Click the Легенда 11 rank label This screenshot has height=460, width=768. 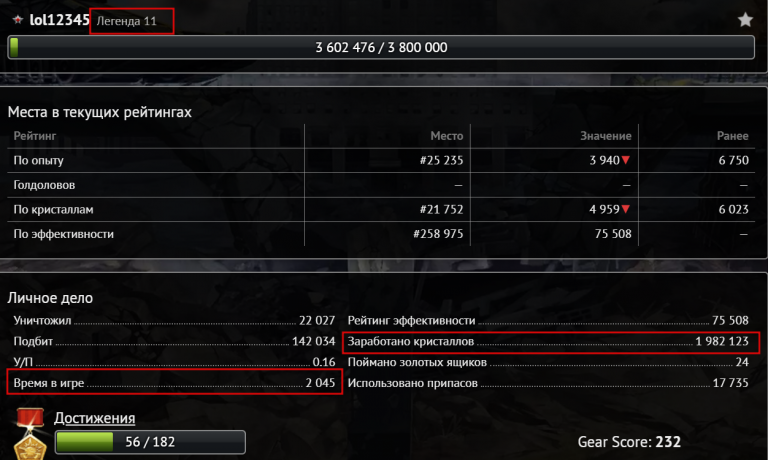coord(126,21)
